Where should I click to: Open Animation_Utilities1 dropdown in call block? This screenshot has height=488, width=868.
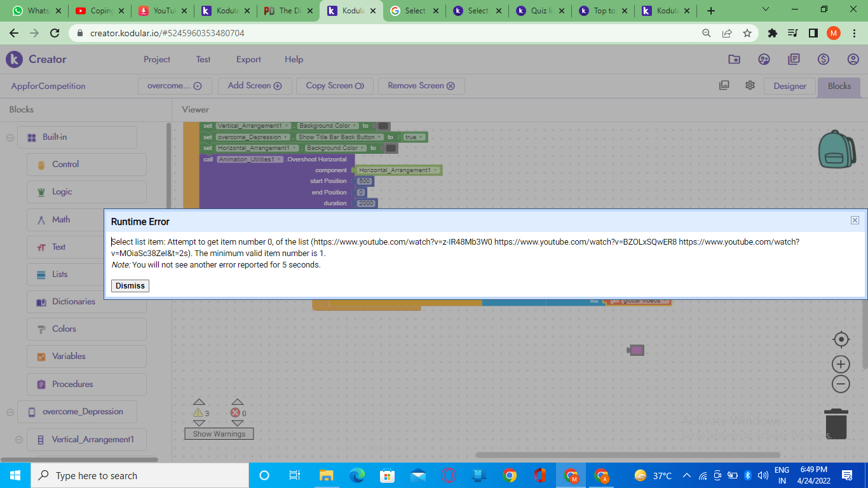click(250, 159)
